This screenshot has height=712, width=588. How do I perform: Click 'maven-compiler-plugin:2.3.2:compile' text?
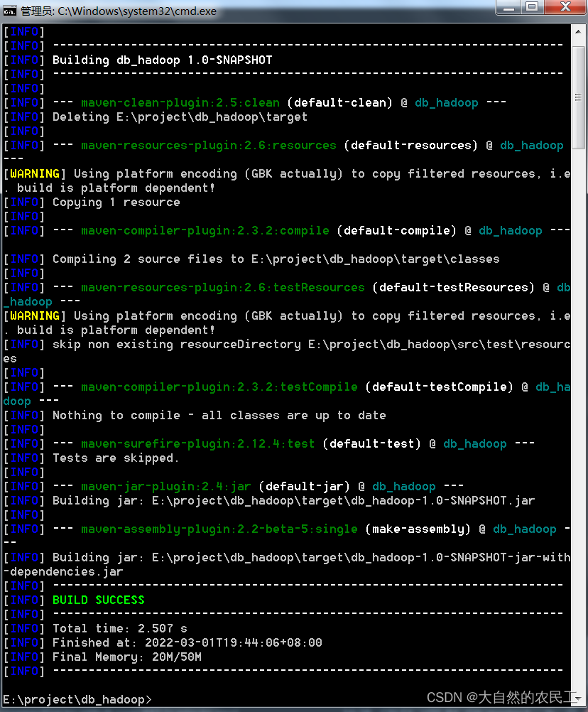coord(205,231)
